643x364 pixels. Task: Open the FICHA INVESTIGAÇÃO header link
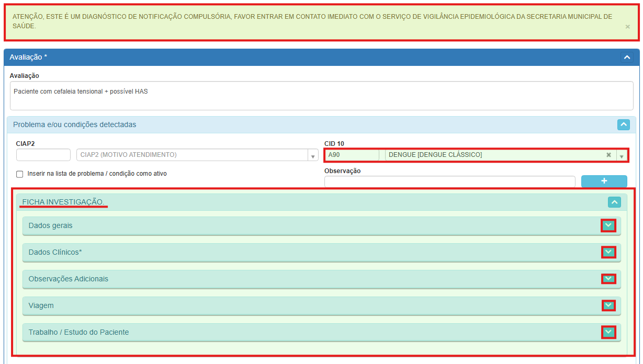point(63,202)
